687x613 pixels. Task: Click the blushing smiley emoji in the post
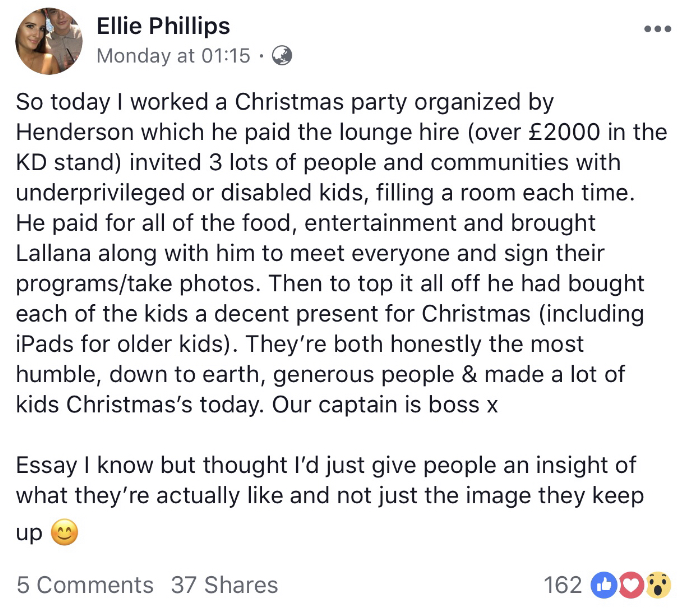click(x=65, y=533)
